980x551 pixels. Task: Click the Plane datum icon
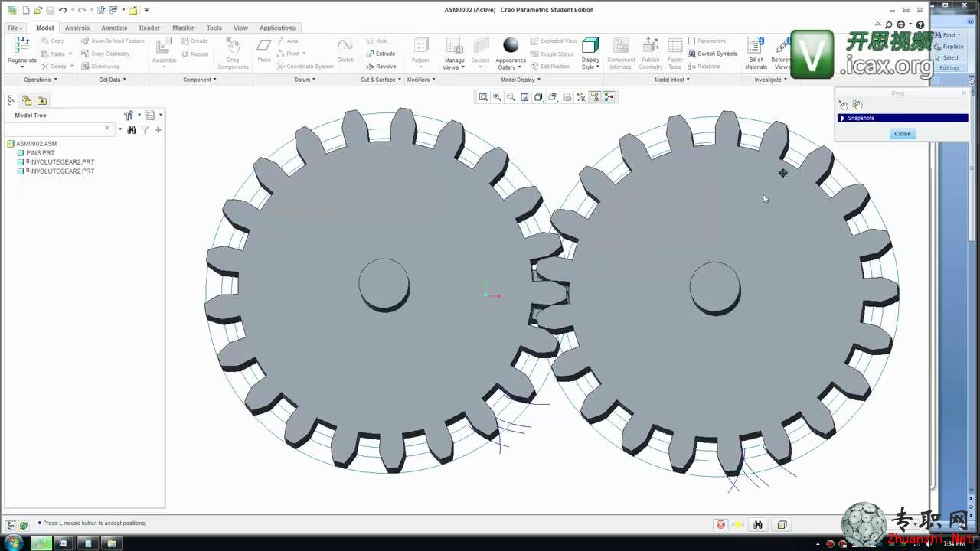pyautogui.click(x=264, y=46)
